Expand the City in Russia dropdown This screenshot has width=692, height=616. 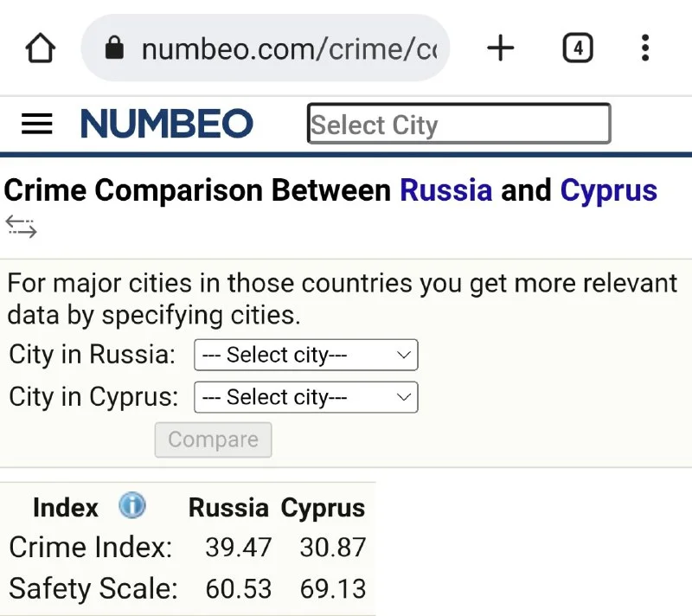pyautogui.click(x=306, y=355)
